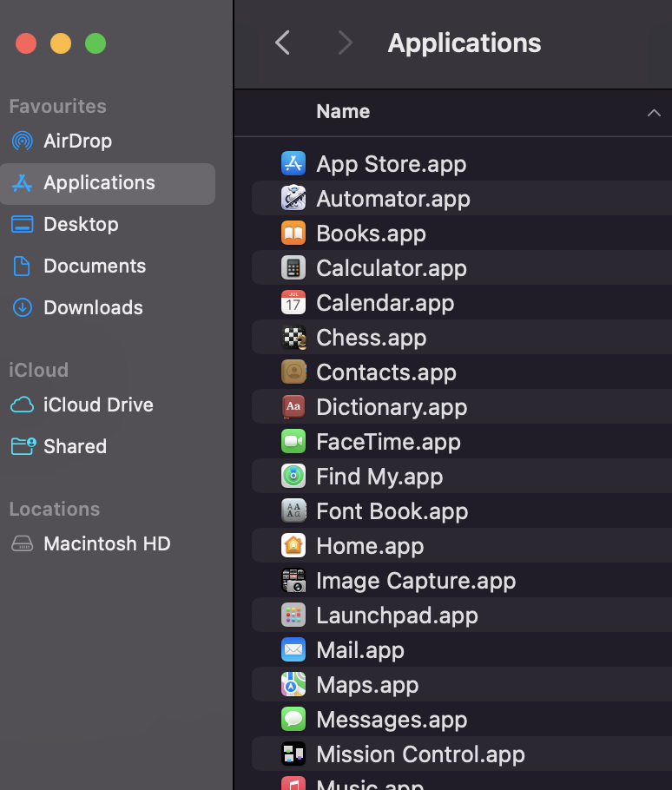The height and width of the screenshot is (790, 672).
Task: Select the Maps app icon
Action: [x=293, y=684]
